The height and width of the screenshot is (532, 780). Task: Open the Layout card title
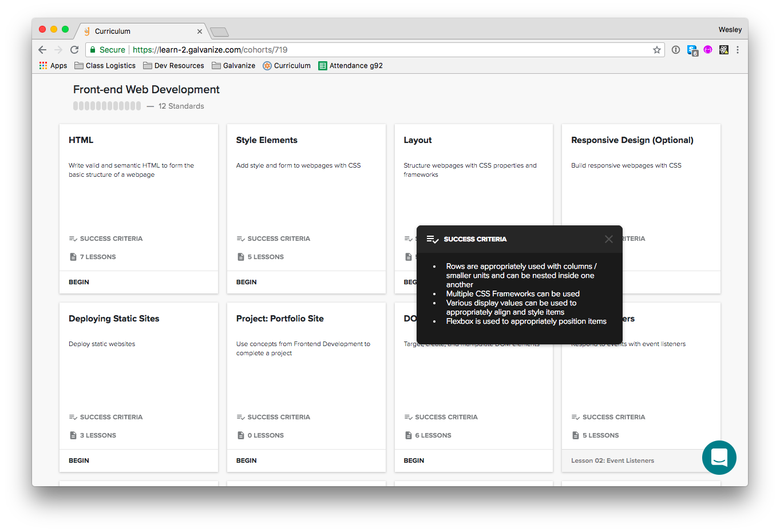[x=418, y=140]
